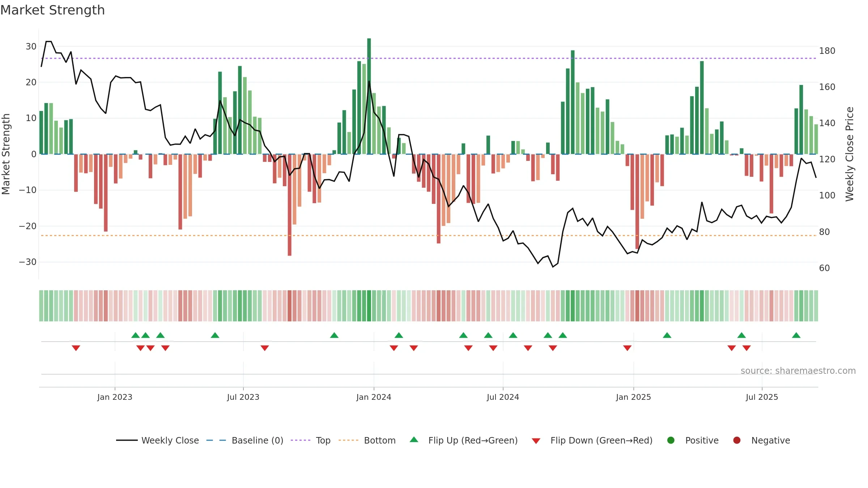The height and width of the screenshot is (488, 868).
Task: Click the Jan 2024 axis label
Action: (x=374, y=397)
